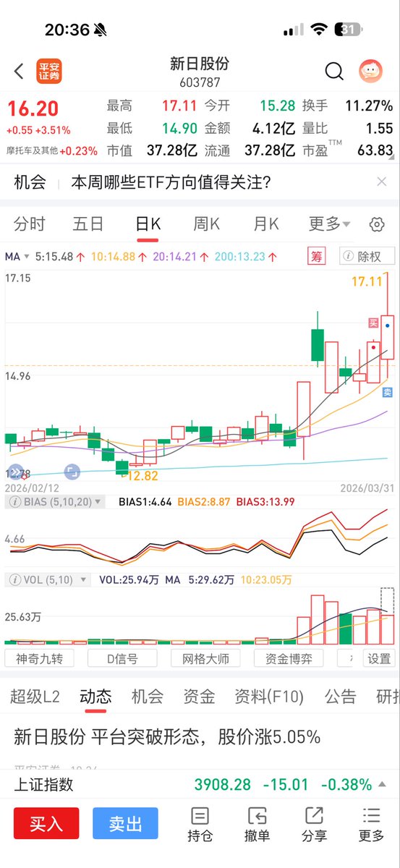Switch to 分时 chart tab

pyautogui.click(x=29, y=224)
